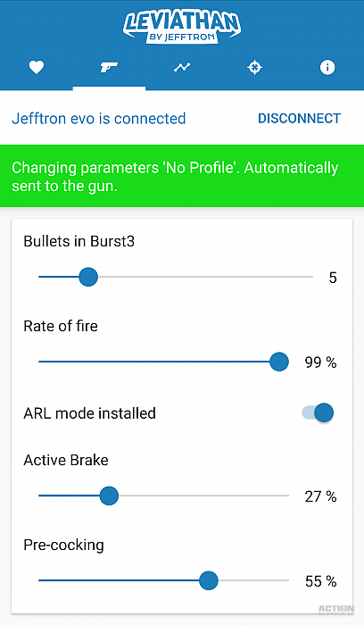Toggle the ARL mode installed switch

[x=318, y=412]
